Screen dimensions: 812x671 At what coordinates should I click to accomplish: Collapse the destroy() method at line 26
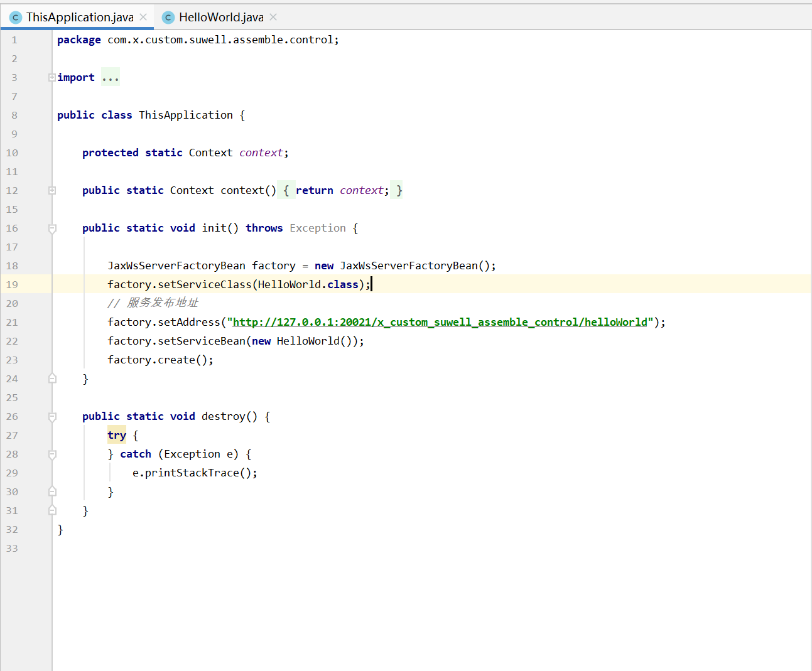[52, 417]
